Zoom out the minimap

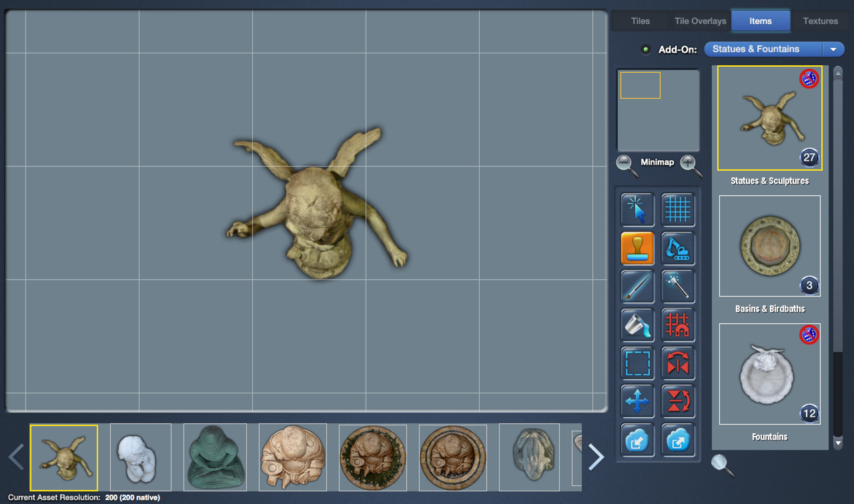coord(626,165)
